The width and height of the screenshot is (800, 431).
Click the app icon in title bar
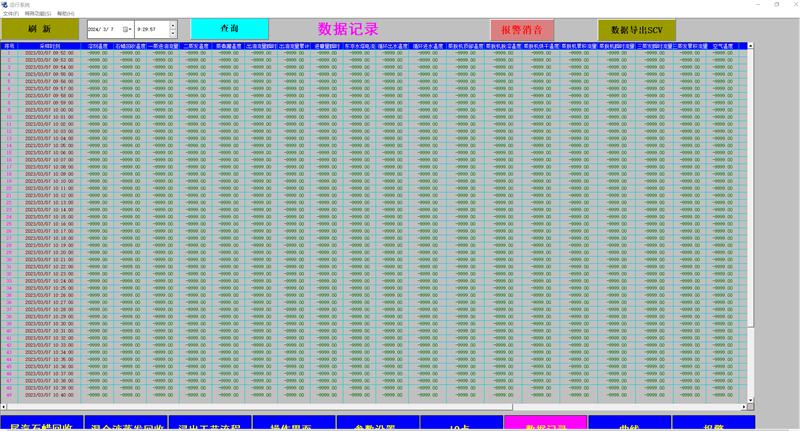click(5, 5)
